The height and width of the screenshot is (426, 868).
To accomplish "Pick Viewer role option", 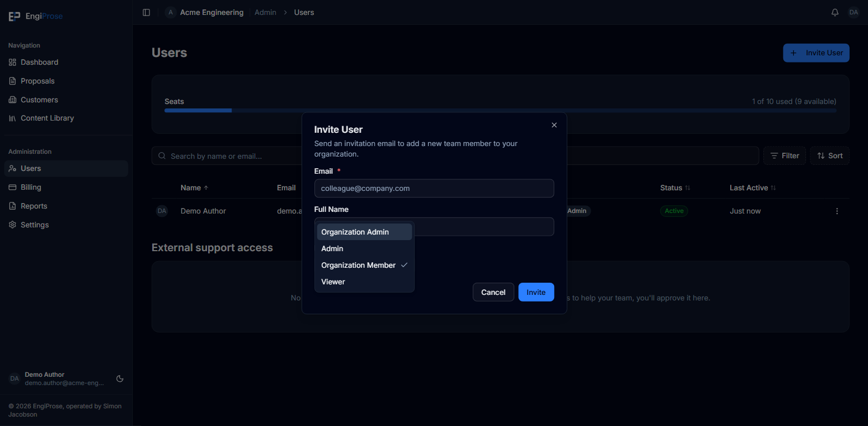I will click(x=364, y=282).
